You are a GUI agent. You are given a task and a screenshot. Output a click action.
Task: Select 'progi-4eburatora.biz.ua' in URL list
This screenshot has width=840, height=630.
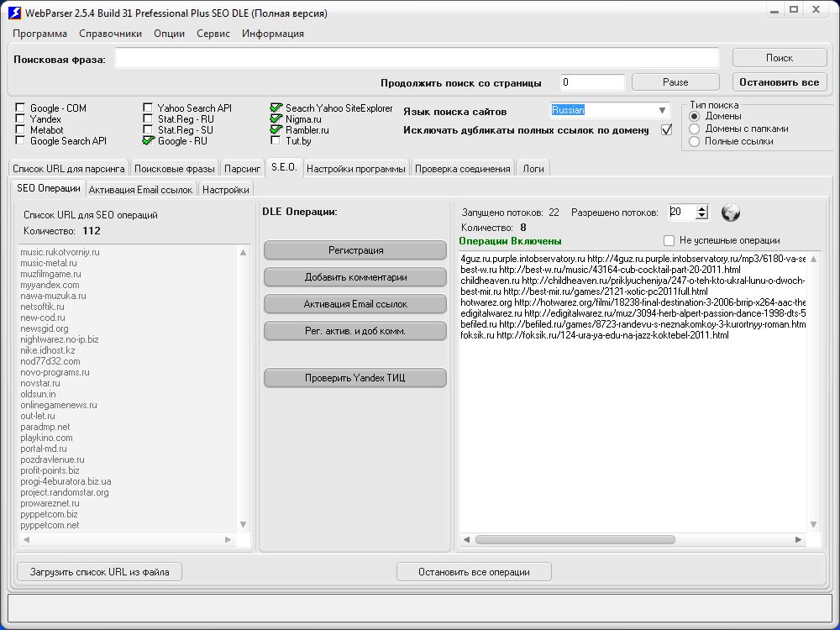[x=66, y=481]
